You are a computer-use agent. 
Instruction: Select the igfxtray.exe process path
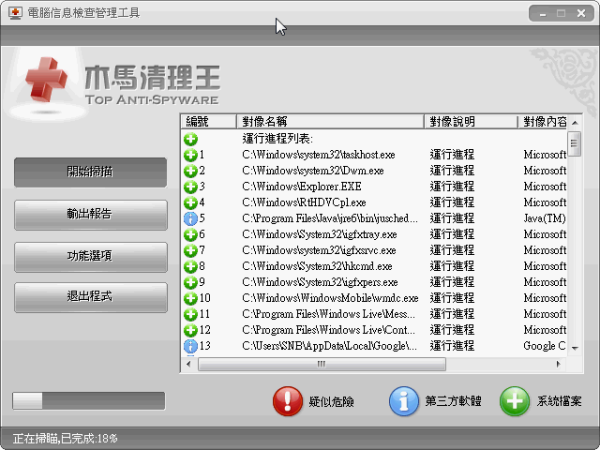point(320,234)
